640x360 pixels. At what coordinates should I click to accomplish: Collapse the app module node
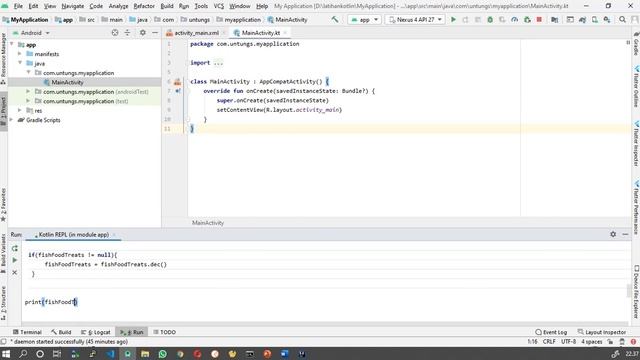pos(11,44)
